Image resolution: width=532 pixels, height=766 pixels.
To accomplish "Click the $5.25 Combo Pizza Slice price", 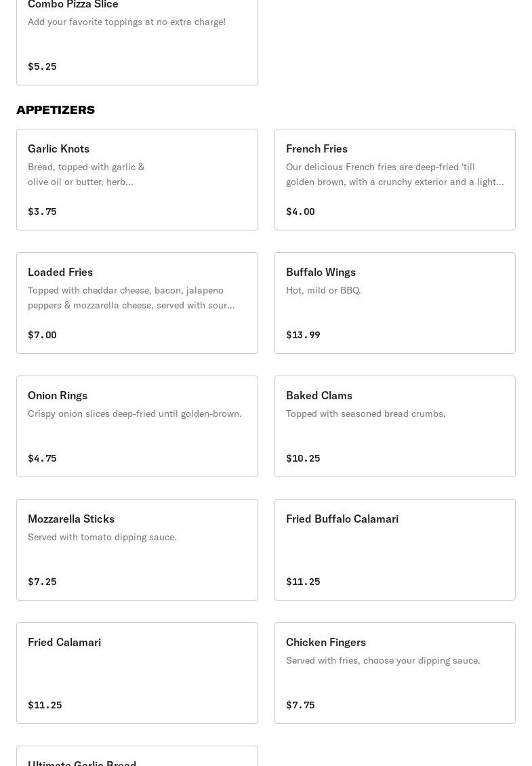I will click(42, 66).
